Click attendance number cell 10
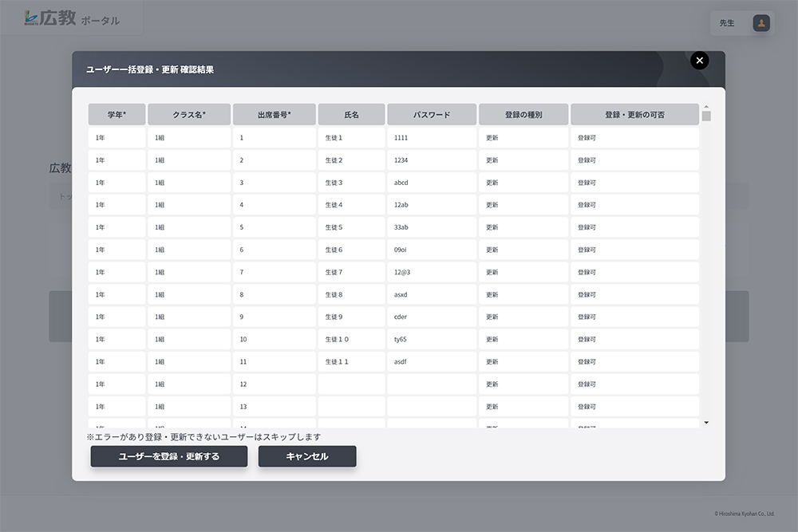Screen dimensions: 798x532 [x=275, y=339]
